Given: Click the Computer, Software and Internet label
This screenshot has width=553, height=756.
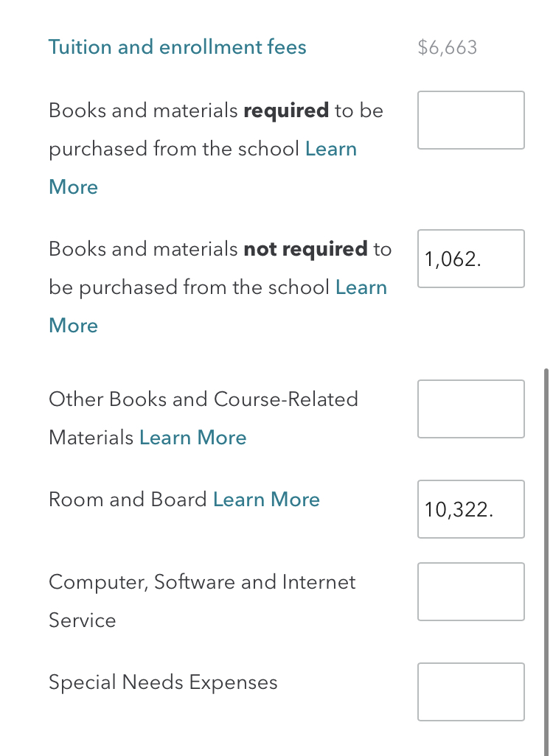Looking at the screenshot, I should pos(202,583).
